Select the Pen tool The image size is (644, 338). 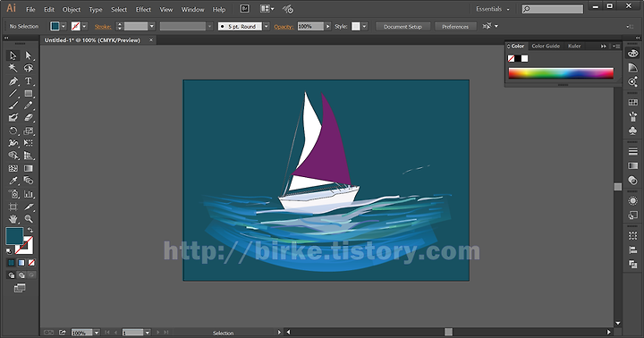(13, 80)
